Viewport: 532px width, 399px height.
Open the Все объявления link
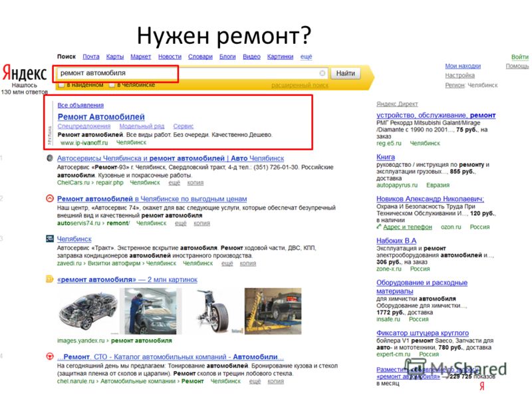pyautogui.click(x=80, y=105)
